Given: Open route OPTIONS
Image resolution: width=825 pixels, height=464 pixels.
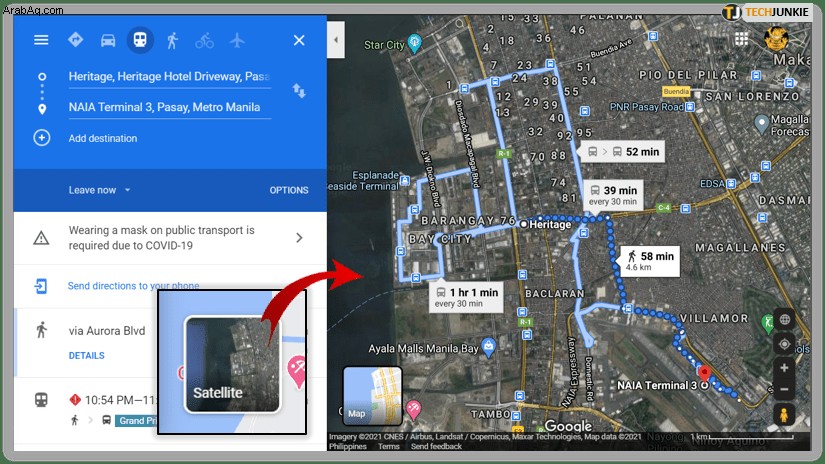Looking at the screenshot, I should [289, 190].
